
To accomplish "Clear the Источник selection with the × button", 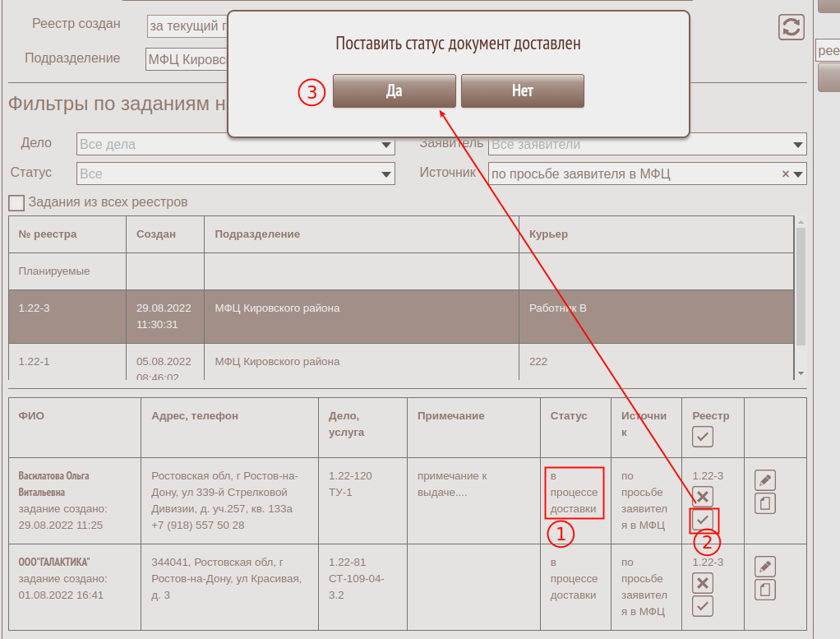I will 785,174.
